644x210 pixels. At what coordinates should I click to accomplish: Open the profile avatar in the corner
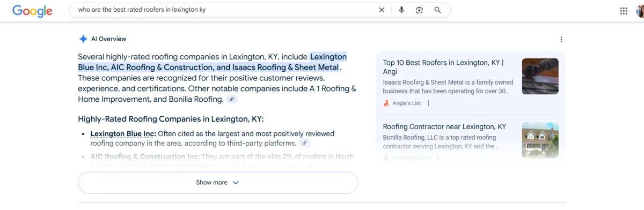(x=640, y=11)
